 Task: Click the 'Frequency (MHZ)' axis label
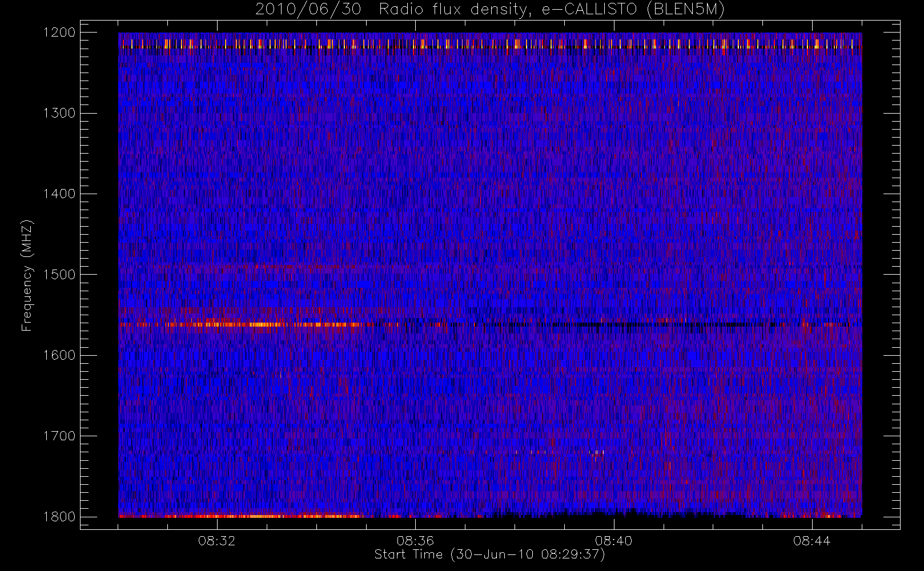[x=26, y=275]
